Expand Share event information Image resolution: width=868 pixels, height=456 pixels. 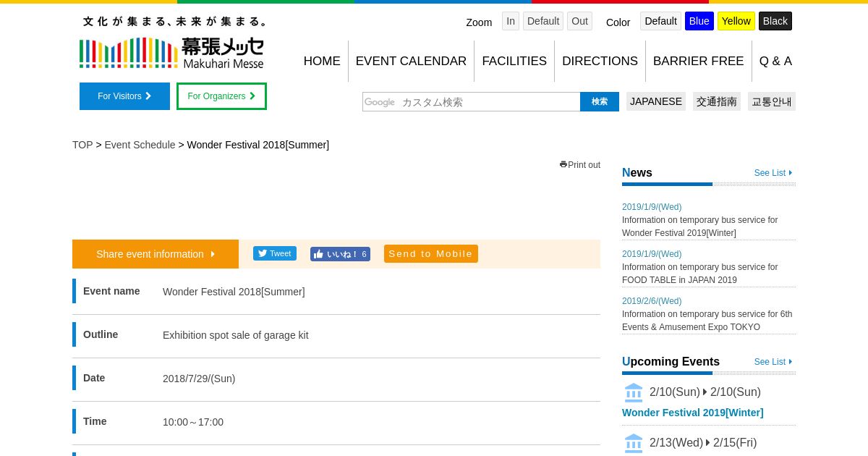coord(156,254)
